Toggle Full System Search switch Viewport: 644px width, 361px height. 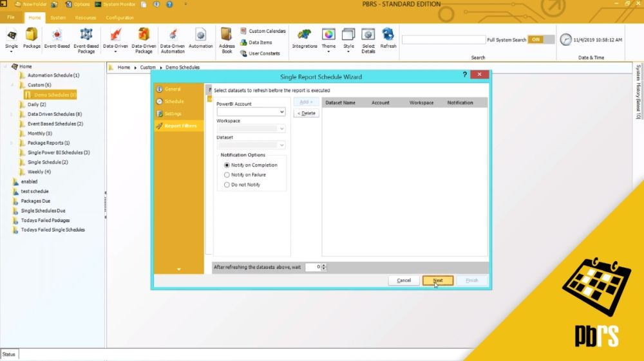pyautogui.click(x=541, y=39)
